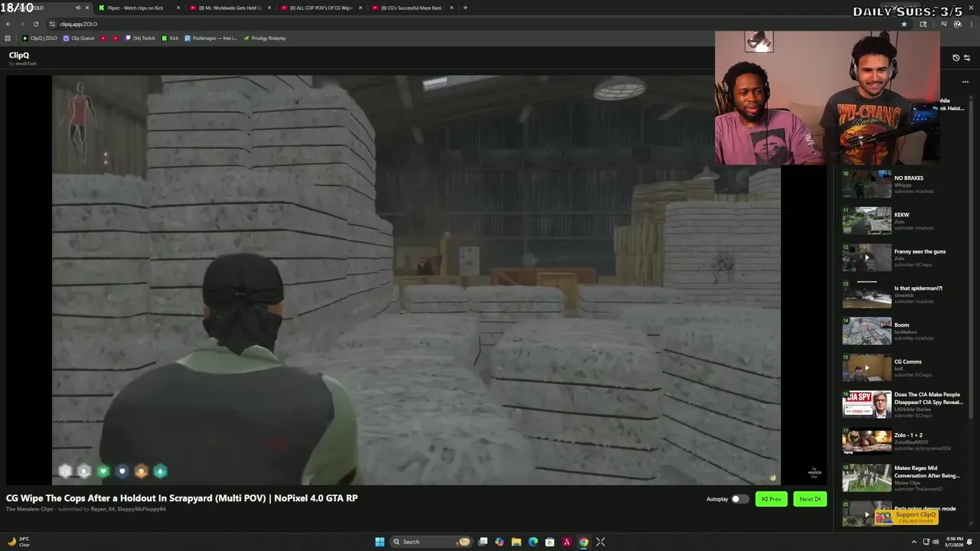This screenshot has width=980, height=551.
Task: Select the CG Comms clip
Action: (x=902, y=368)
